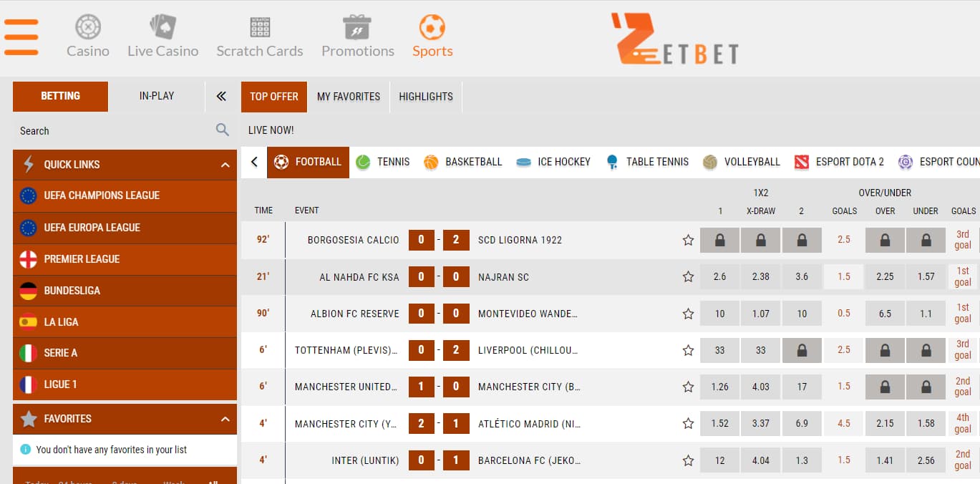
Task: Open the Premier League quick link
Action: pos(82,259)
